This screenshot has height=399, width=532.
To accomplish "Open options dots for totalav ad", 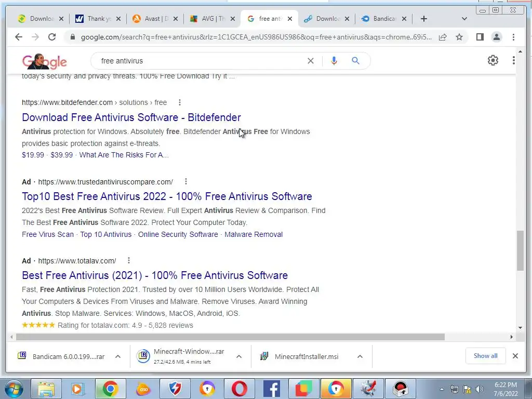I will point(129,261).
